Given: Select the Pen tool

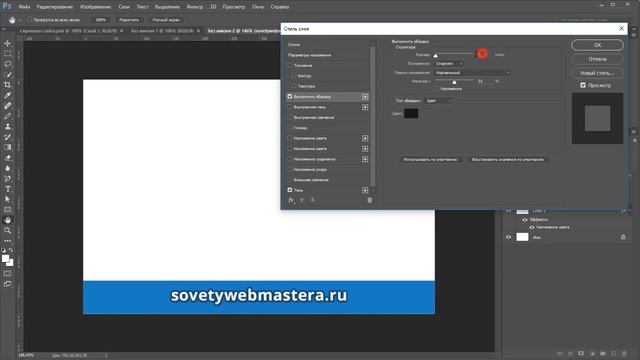Looking at the screenshot, I should point(7,179).
